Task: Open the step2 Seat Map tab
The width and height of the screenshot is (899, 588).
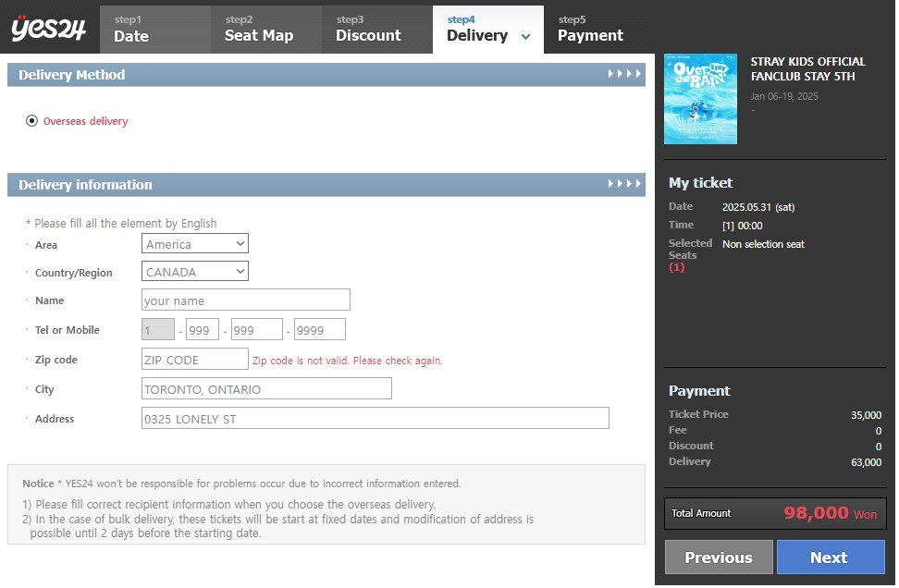Action: (266, 30)
